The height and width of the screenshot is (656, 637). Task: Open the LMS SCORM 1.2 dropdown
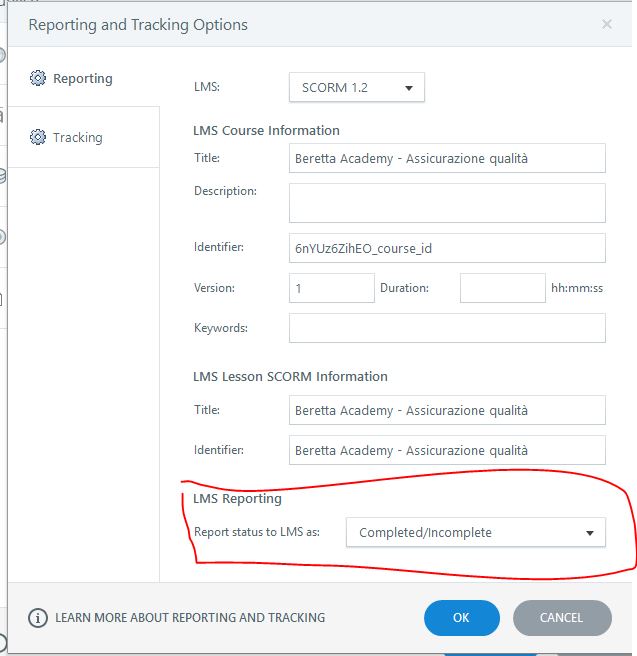357,87
